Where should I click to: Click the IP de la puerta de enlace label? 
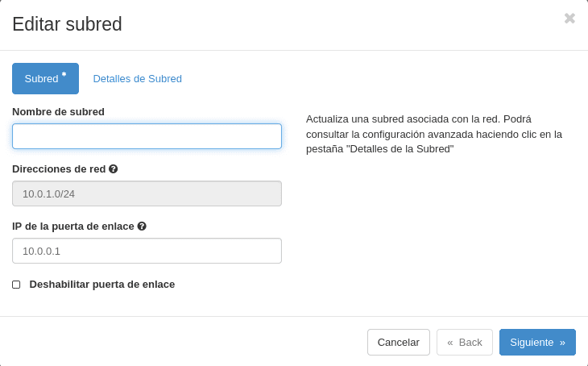73,227
